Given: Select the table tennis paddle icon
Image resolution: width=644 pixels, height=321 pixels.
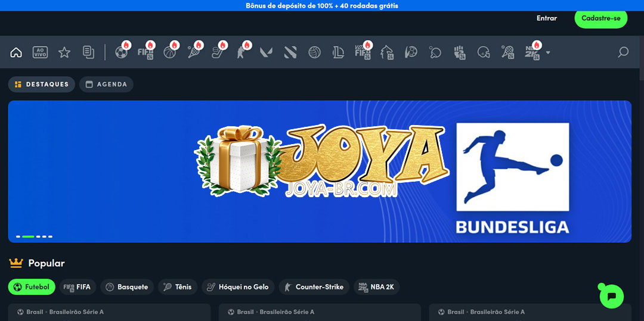Looking at the screenshot, I should coord(435,52).
